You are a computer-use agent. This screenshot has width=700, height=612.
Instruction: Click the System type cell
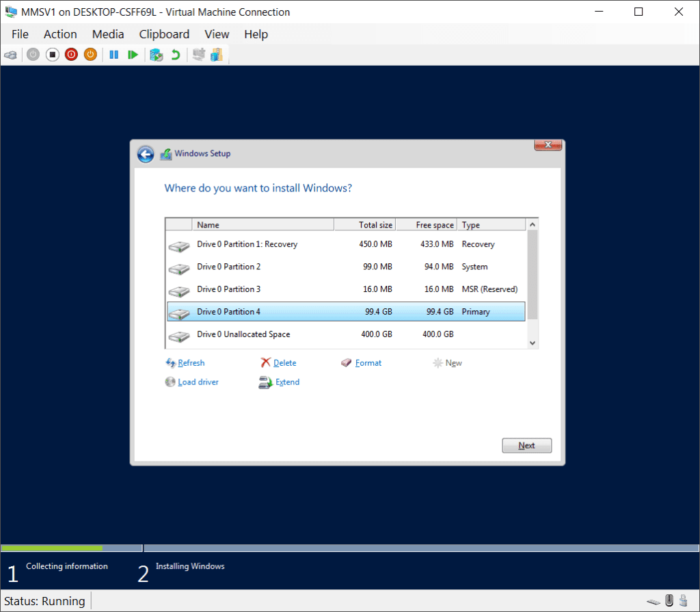coord(474,267)
